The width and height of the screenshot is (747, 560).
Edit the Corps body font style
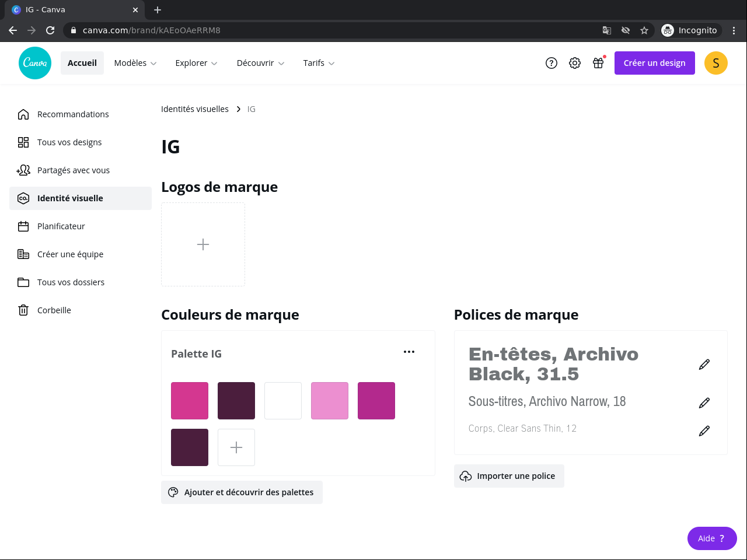click(x=704, y=431)
